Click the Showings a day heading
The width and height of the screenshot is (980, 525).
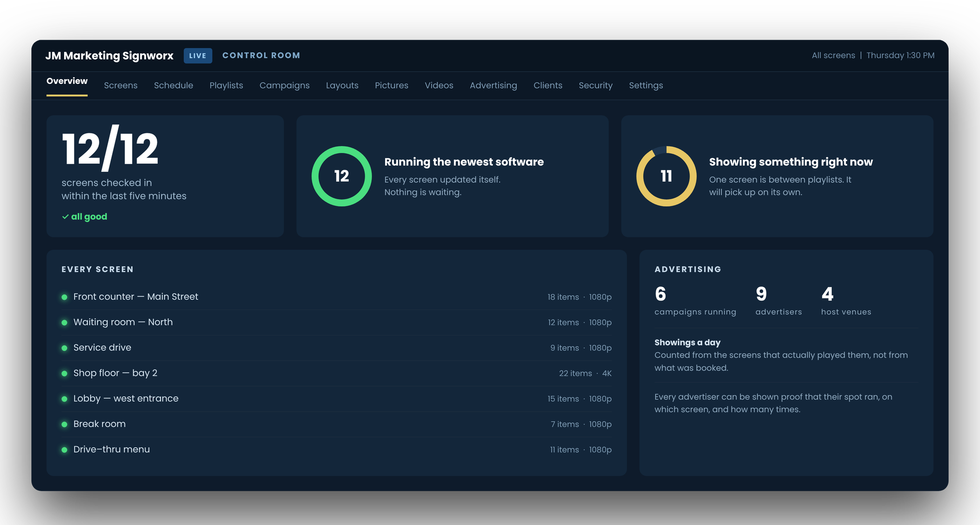pos(687,343)
